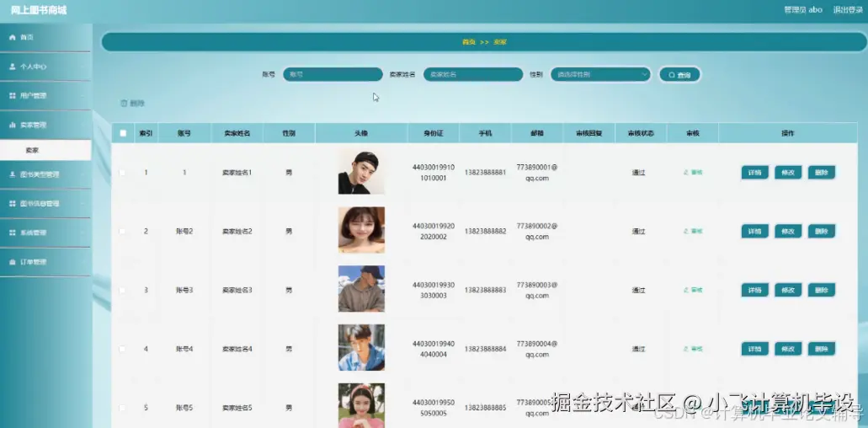Screen dimensions: 868x428
Task: Click 删除 delete button for 卖家姓名1
Action: (822, 173)
